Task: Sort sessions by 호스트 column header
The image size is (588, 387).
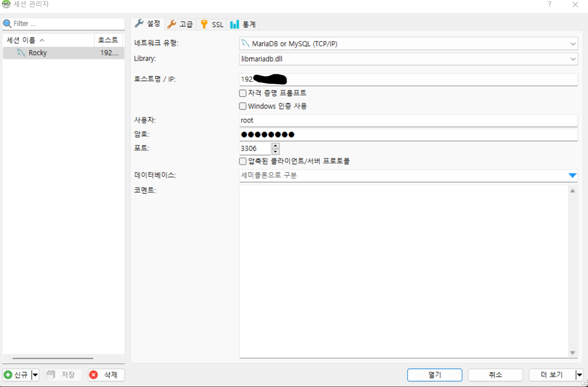Action: tap(108, 40)
